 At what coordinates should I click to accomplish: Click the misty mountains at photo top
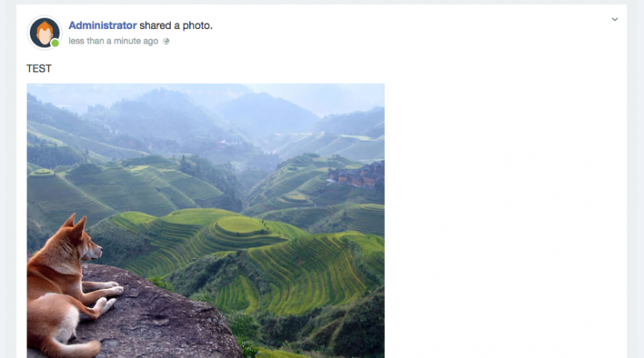pos(205,111)
